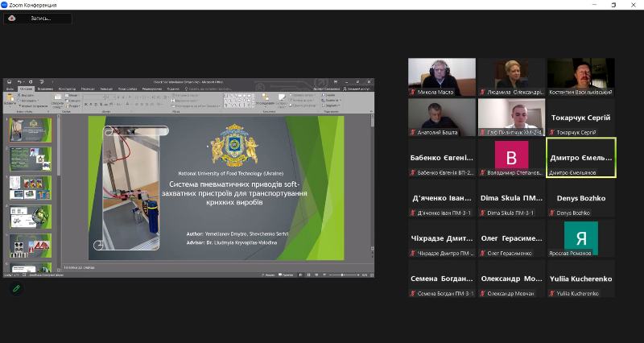Toggle Italic formatting in font group
This screenshot has height=343, width=644.
click(x=91, y=105)
